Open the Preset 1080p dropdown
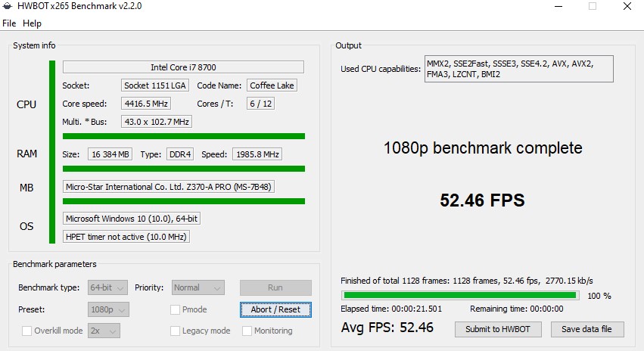Image resolution: width=644 pixels, height=351 pixels. [108, 309]
